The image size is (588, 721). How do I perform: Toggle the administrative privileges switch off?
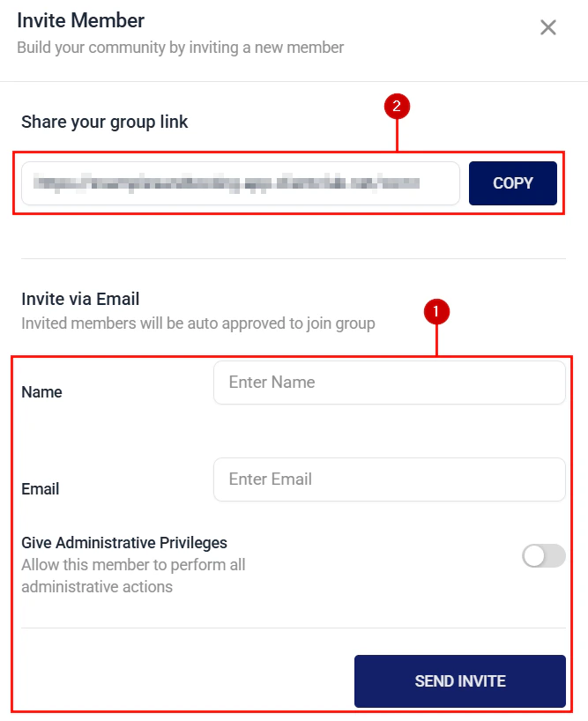click(x=542, y=556)
